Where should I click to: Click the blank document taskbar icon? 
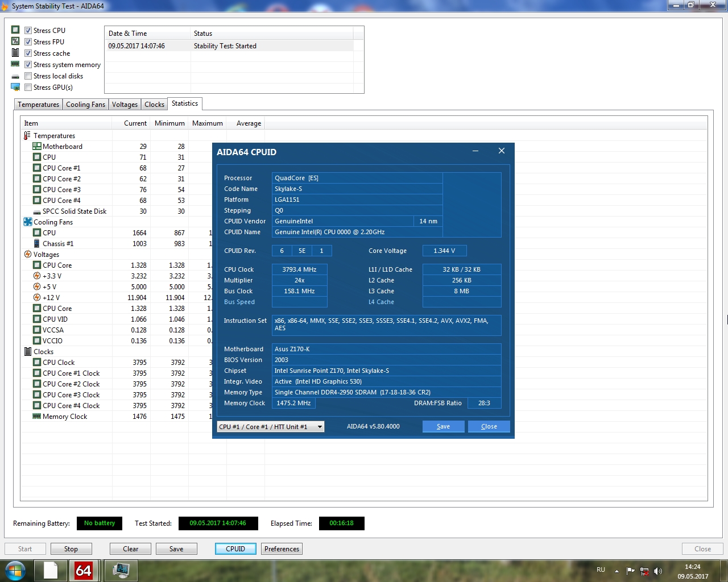(51, 571)
